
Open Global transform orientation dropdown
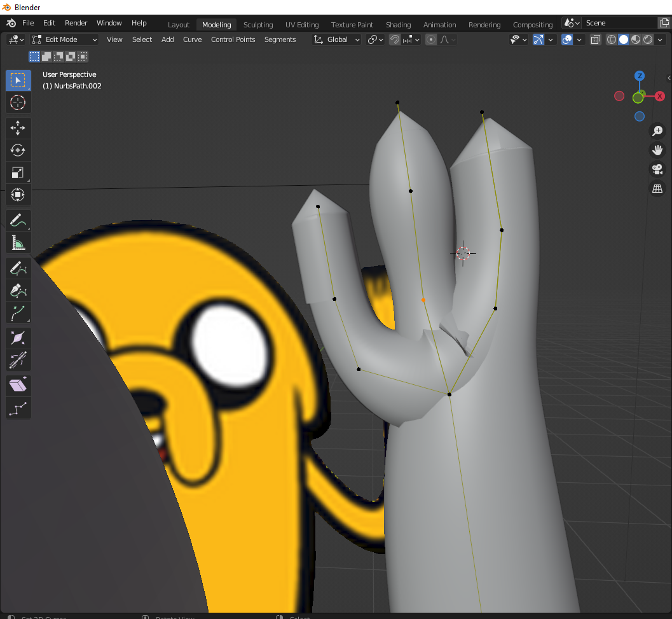[336, 40]
